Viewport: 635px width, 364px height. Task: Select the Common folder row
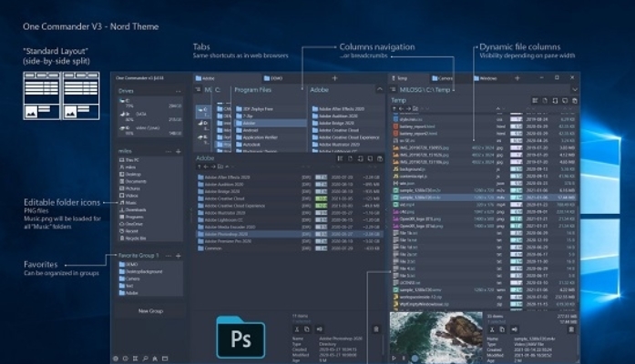289,248
